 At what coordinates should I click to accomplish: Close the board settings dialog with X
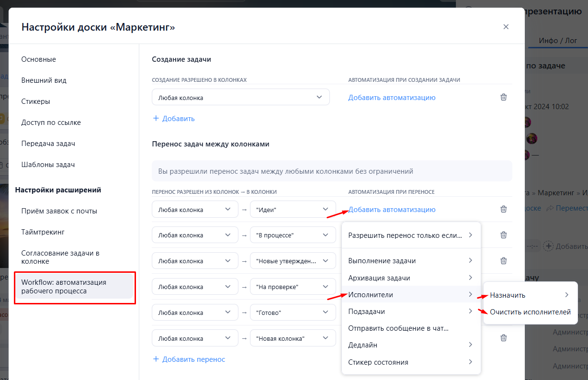coord(506,27)
